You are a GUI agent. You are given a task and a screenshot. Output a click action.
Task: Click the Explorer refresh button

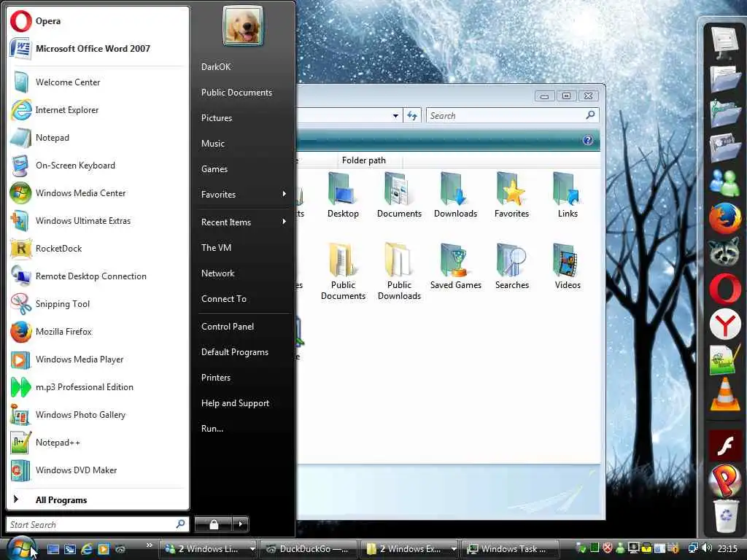pyautogui.click(x=412, y=116)
